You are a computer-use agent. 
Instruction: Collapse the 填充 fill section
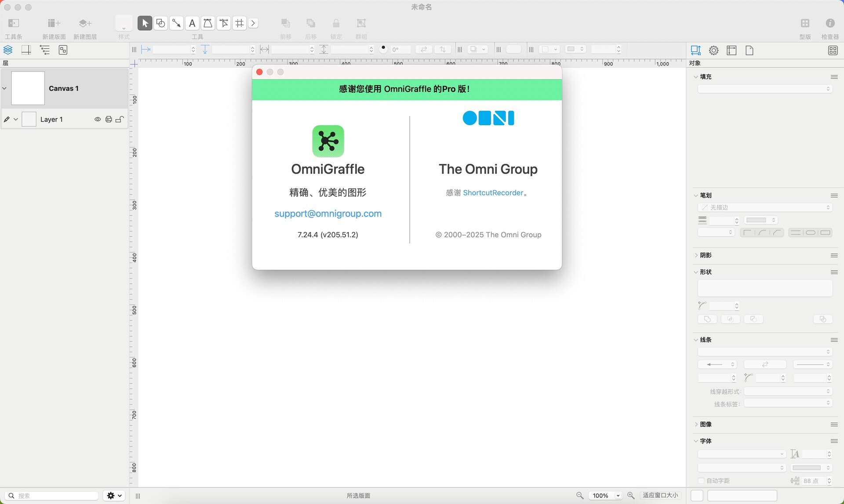click(696, 77)
